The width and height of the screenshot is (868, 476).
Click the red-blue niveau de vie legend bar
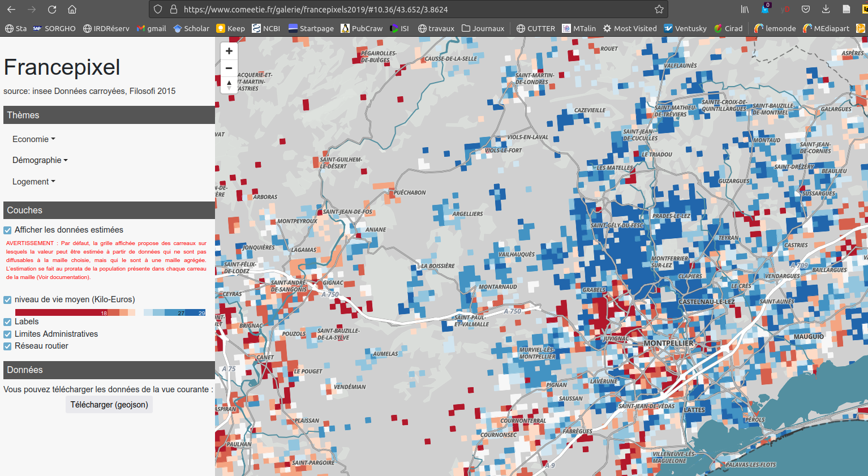(110, 312)
